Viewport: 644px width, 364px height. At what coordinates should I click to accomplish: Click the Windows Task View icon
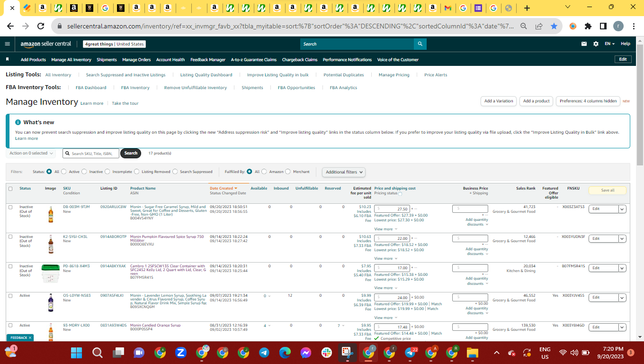[x=118, y=353]
